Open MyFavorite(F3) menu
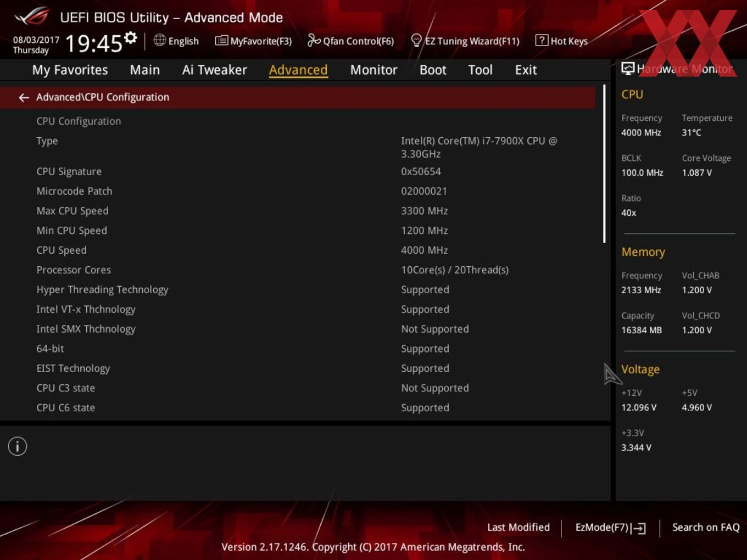The width and height of the screenshot is (747, 560). click(x=253, y=41)
